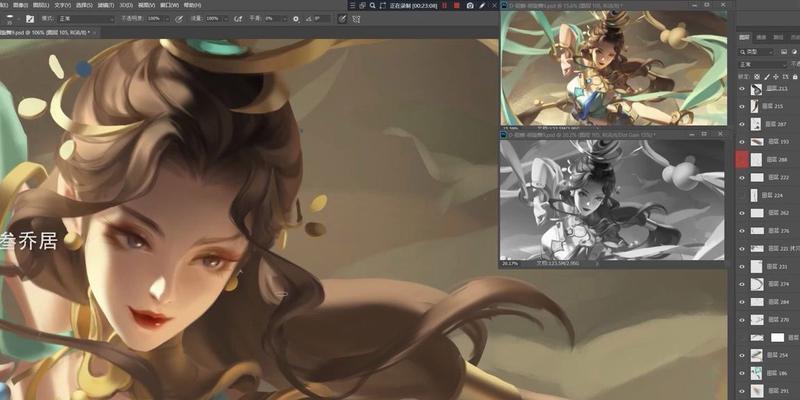Open the opacity value dropdown arrow
Image resolution: width=800 pixels, height=400 pixels.
[166, 19]
